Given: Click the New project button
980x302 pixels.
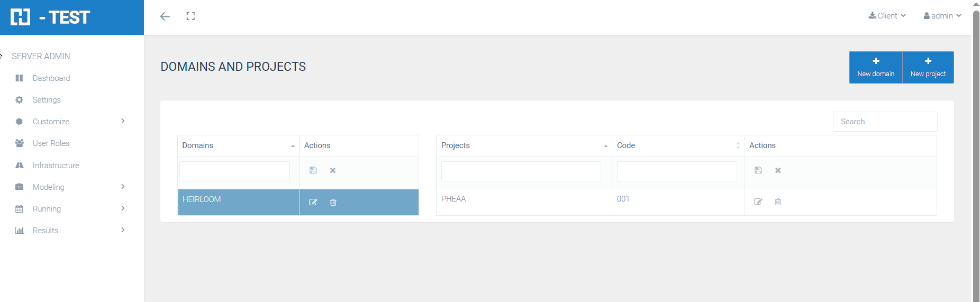Looking at the screenshot, I should (928, 67).
